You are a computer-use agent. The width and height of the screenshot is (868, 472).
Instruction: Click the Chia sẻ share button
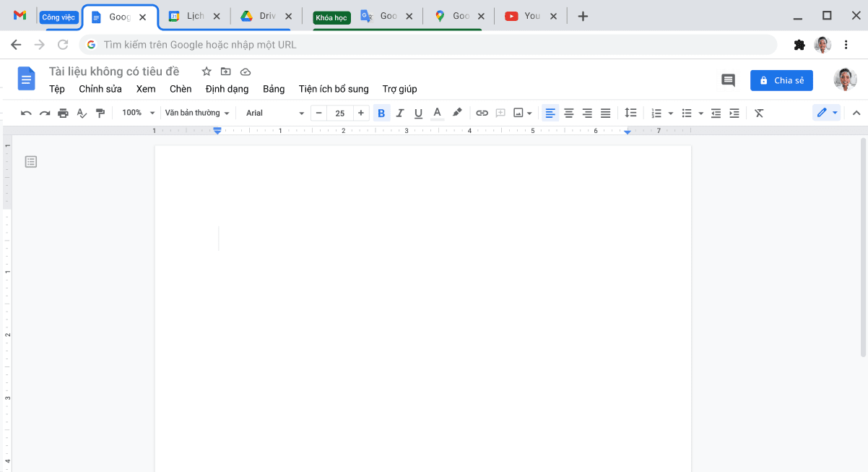pyautogui.click(x=781, y=80)
